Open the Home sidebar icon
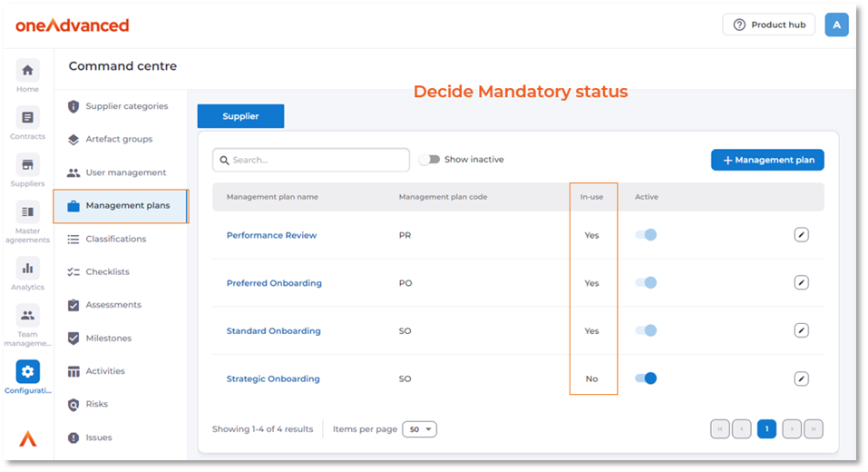The image size is (868, 472). coord(27,71)
